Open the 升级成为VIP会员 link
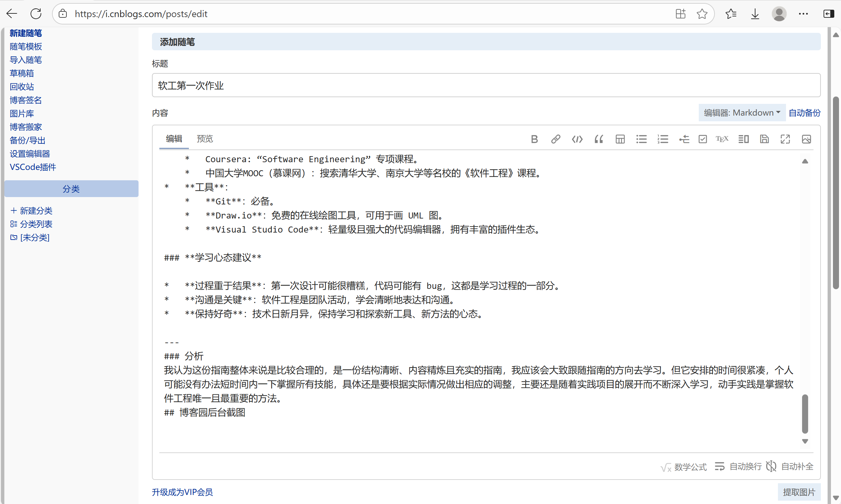This screenshot has width=841, height=504. point(182,492)
